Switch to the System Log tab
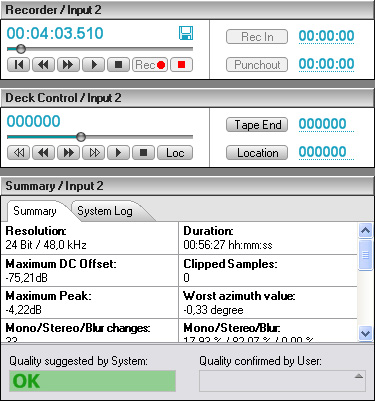Screen dimensions: 375x401 105,211
